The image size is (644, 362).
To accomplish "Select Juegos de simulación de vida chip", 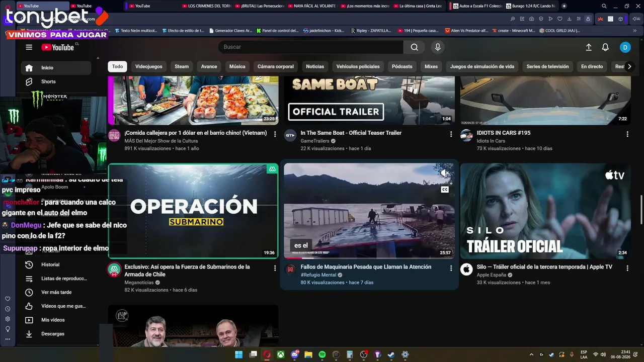I will click(x=482, y=66).
